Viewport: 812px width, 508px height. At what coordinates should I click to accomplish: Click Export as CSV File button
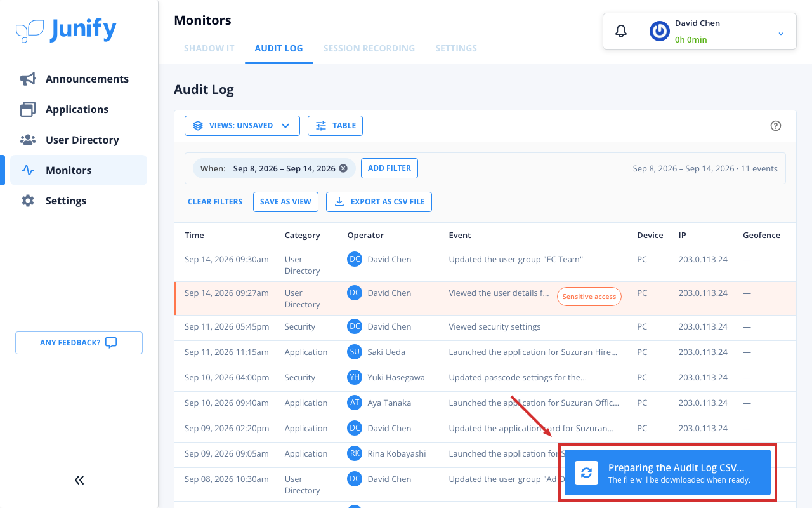pos(379,202)
